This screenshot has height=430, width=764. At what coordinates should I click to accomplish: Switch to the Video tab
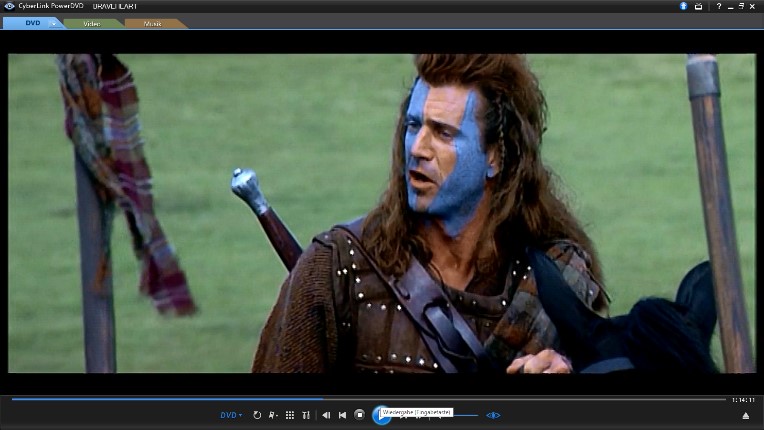pos(92,23)
